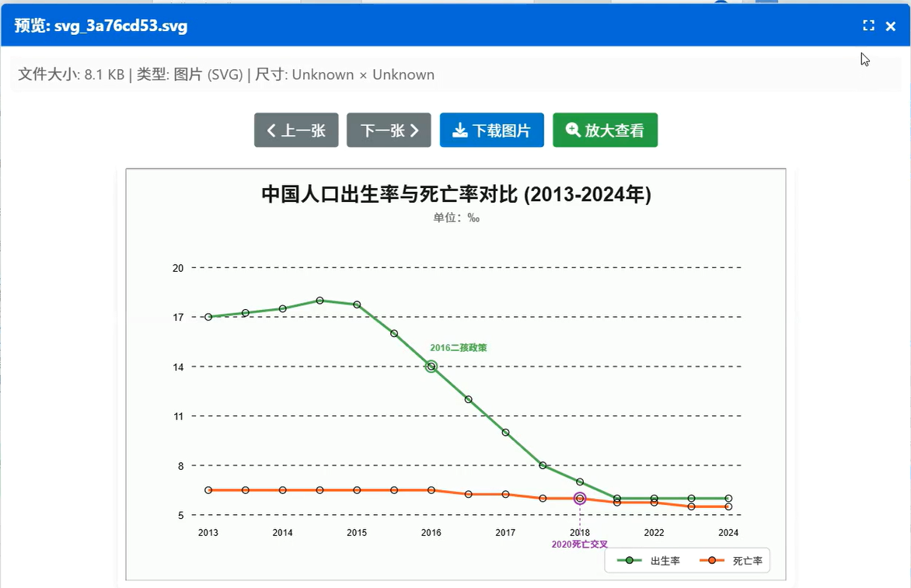The image size is (911, 588).
Task: Click the fullscreen expand icon in the title bar
Action: (868, 25)
